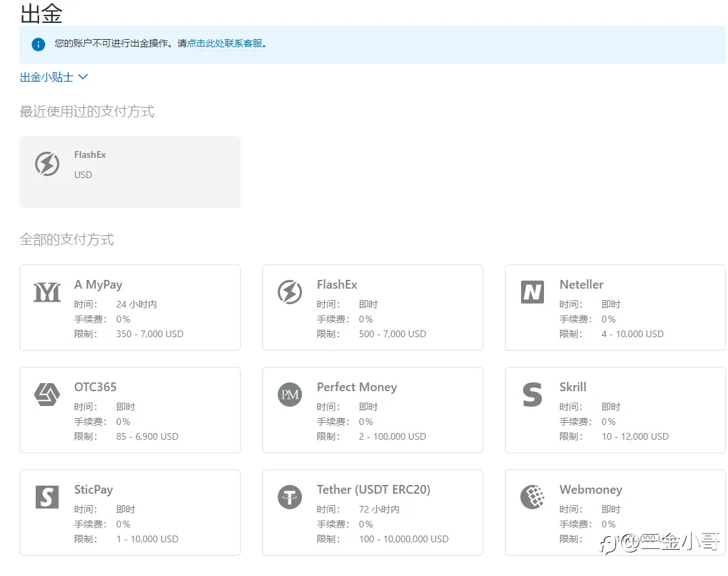This screenshot has width=728, height=576.
Task: Choose the OTC365 payment title
Action: [x=95, y=387]
